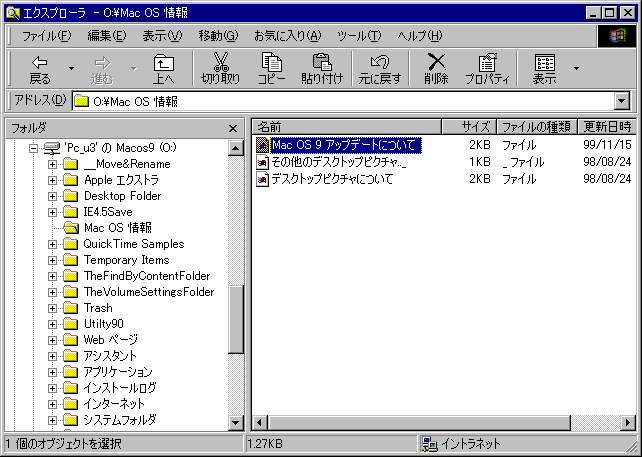Open the ファイル(F) menu
This screenshot has width=642, height=457.
(x=46, y=36)
